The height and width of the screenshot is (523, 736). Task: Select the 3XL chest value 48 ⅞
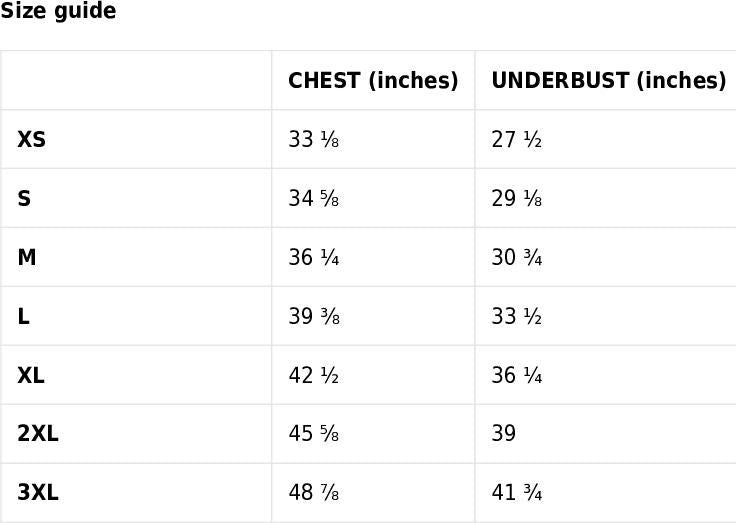(x=314, y=493)
